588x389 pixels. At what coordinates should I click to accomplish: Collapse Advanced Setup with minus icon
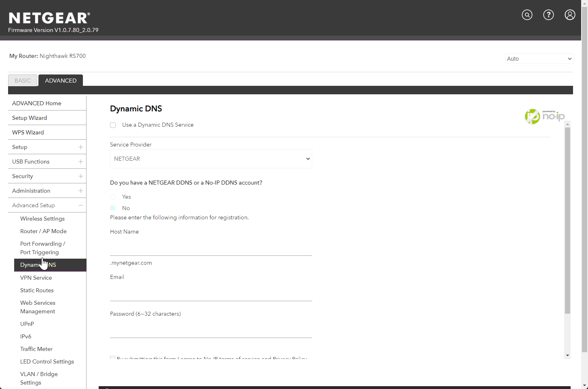tap(80, 205)
